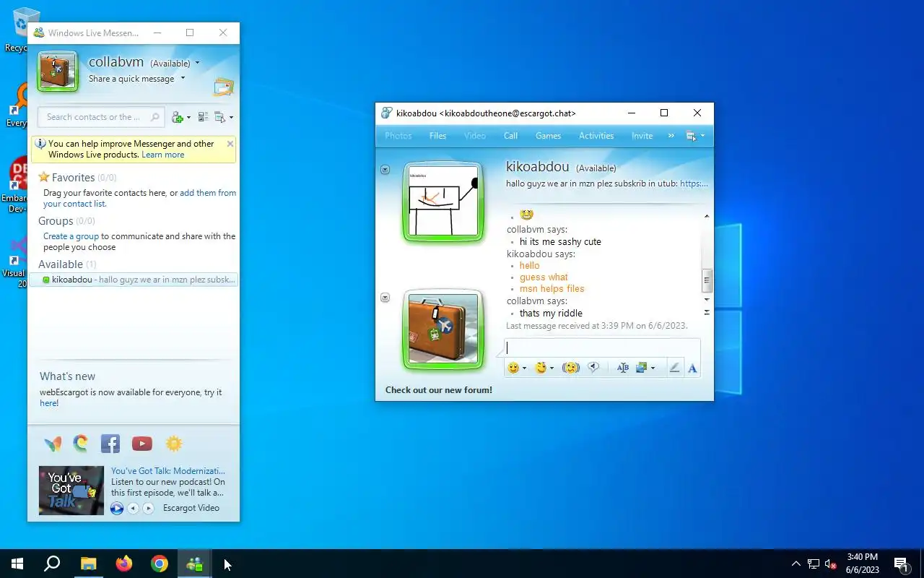924x578 pixels.
Task: Open the background picker icon
Action: coord(641,368)
